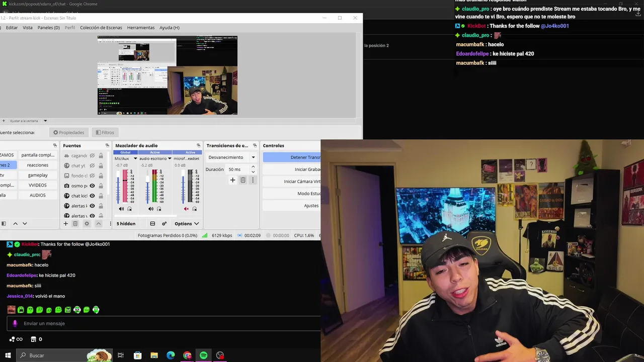The image size is (644, 362).
Task: Add a transition with the plus icon
Action: pos(232,180)
